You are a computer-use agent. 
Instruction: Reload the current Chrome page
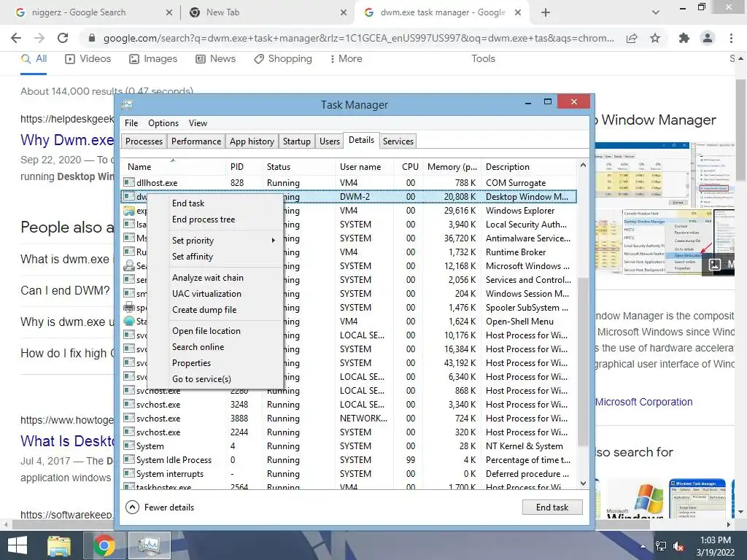pos(63,38)
